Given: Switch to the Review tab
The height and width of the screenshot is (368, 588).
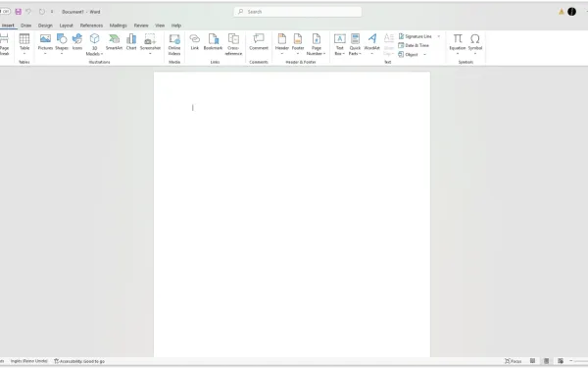Looking at the screenshot, I should pyautogui.click(x=141, y=26).
